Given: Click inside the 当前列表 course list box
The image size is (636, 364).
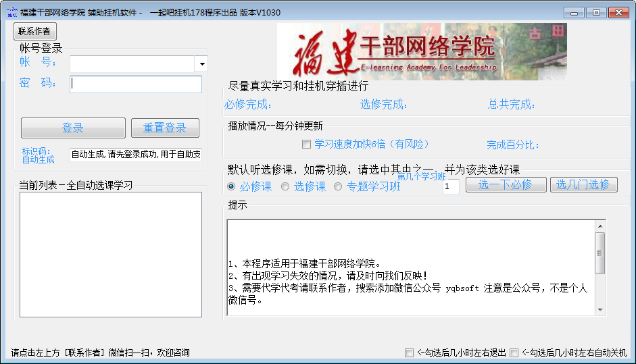Looking at the screenshot, I should click(x=111, y=255).
